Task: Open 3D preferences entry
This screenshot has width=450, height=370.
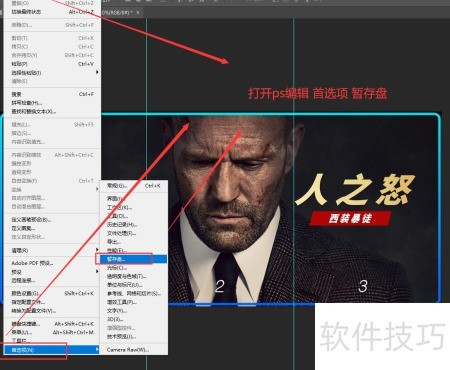Action: tap(133, 319)
